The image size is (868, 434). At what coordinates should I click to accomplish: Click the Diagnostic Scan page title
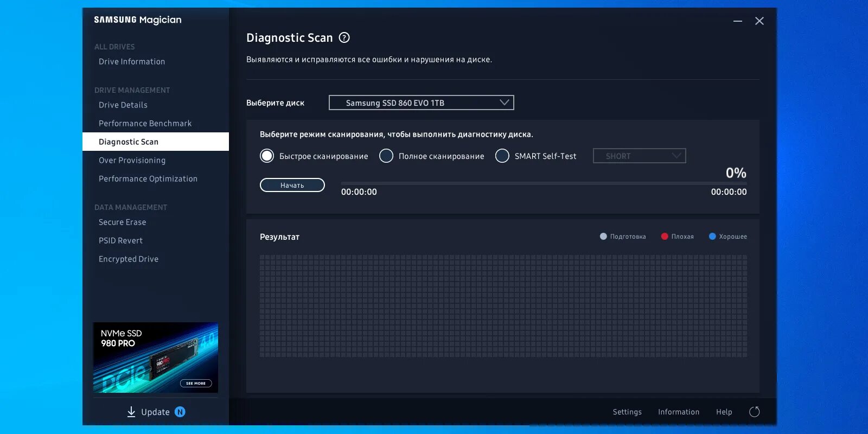tap(290, 37)
